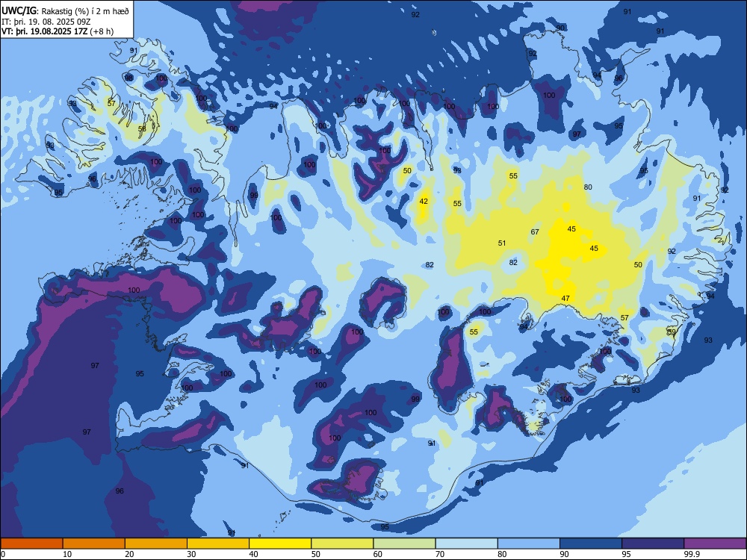Click the dark orange 0–10 legend swatch

31,544
